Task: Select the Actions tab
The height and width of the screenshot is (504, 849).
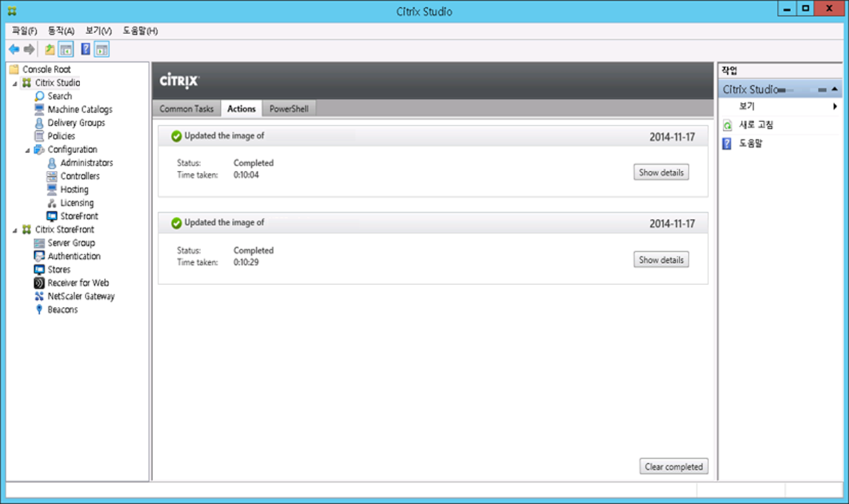Action: point(241,109)
